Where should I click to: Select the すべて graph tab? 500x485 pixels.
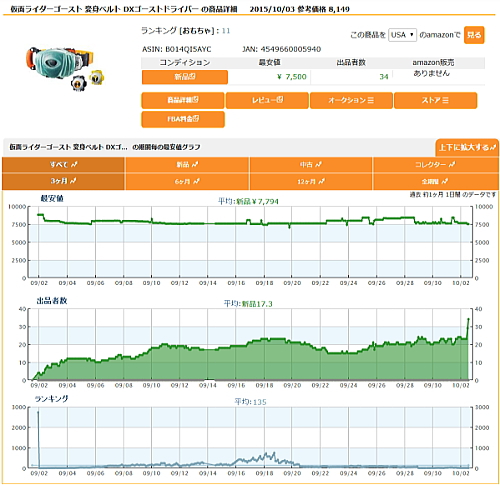point(63,165)
